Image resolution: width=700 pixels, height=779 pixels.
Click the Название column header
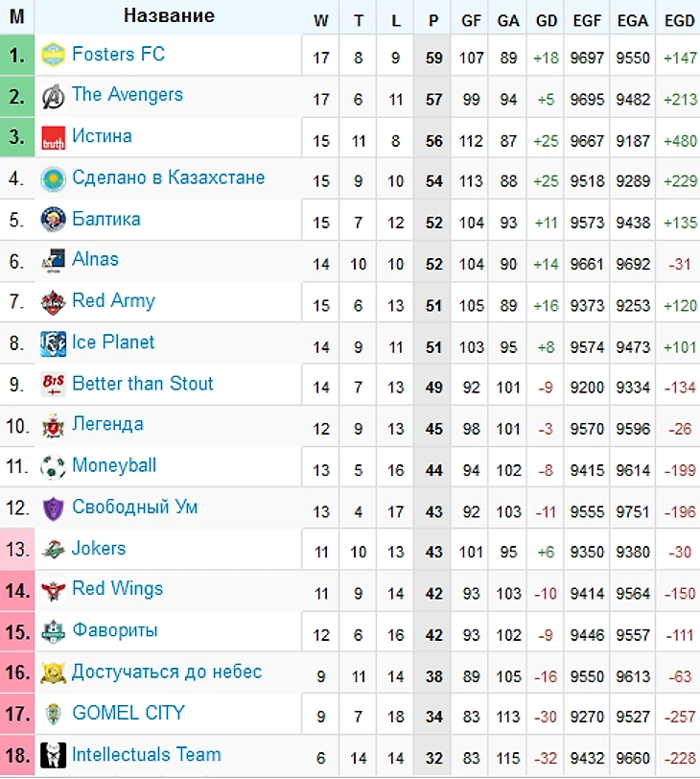pos(169,16)
